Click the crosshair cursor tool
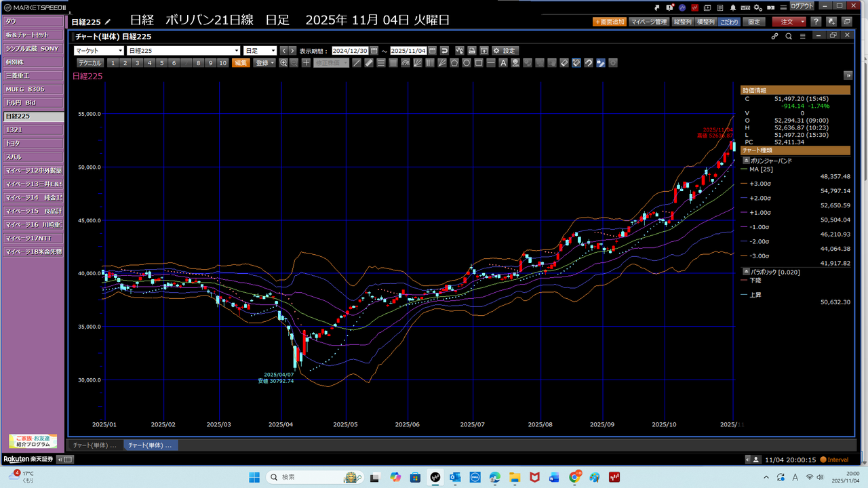The height and width of the screenshot is (488, 868). point(307,63)
